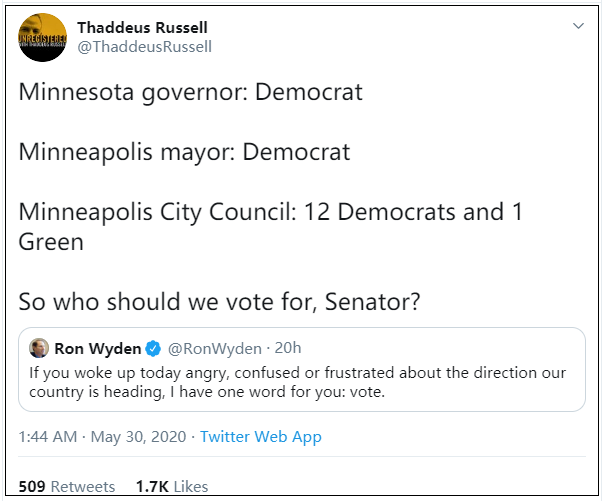The height and width of the screenshot is (501, 604).
Task: Click the 'Minneapolis mayor: Democrat' text
Action: tap(184, 152)
